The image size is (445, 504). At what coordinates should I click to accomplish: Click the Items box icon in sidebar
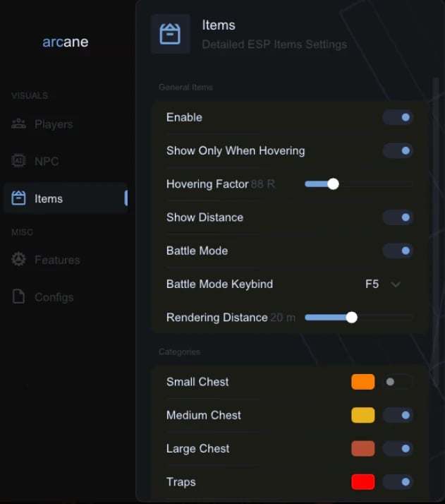[19, 198]
